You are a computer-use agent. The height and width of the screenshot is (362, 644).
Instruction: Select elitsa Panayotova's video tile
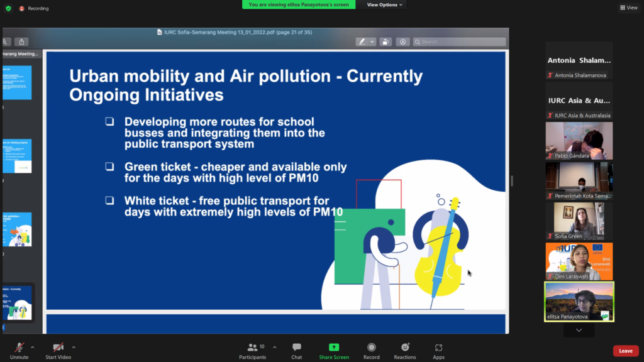[x=579, y=302]
